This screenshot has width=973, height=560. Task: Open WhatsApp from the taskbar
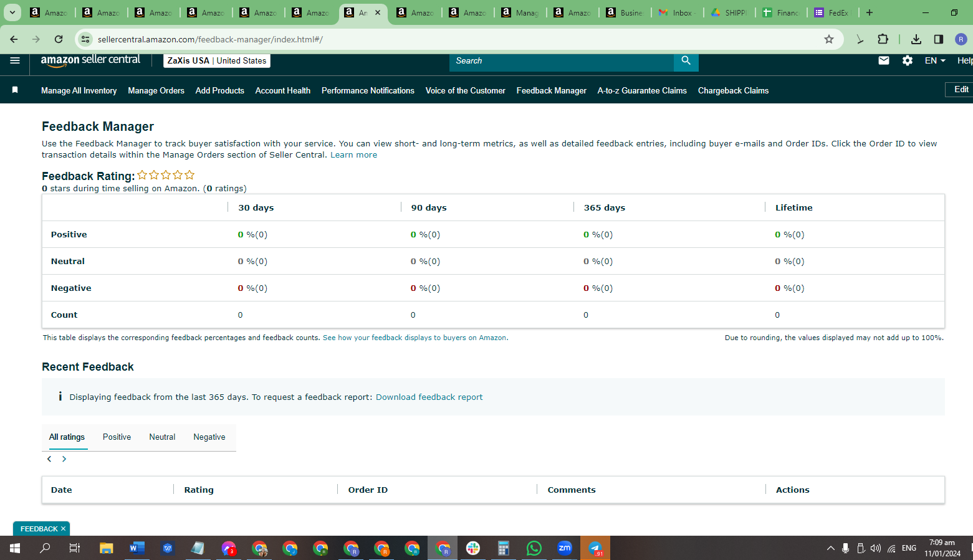pos(534,548)
